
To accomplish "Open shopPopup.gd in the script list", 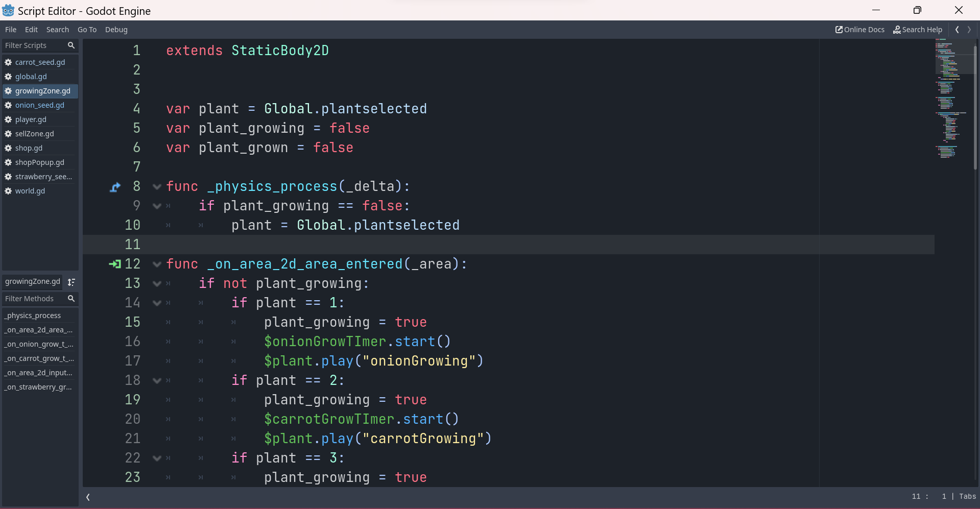I will coord(39,162).
